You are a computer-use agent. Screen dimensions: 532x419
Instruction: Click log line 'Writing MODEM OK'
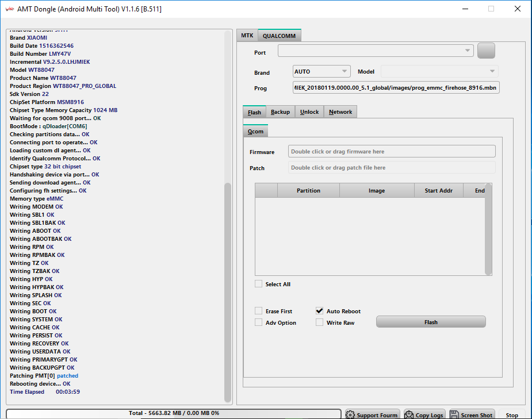pyautogui.click(x=36, y=207)
